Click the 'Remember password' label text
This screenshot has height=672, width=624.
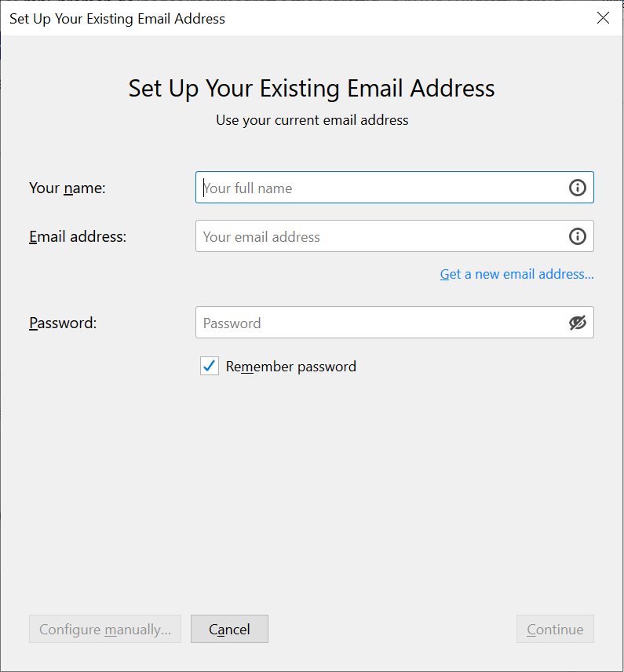pos(291,367)
